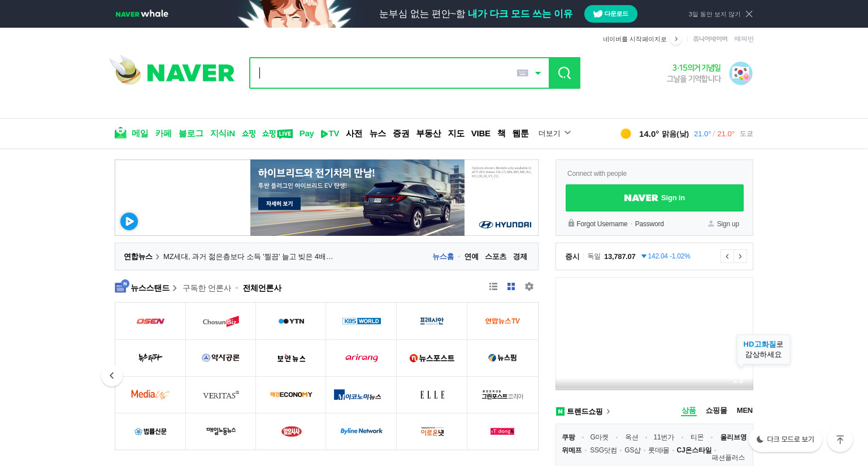The height and width of the screenshot is (466, 868).
Task: Open newsstand settings gear
Action: pyautogui.click(x=529, y=287)
